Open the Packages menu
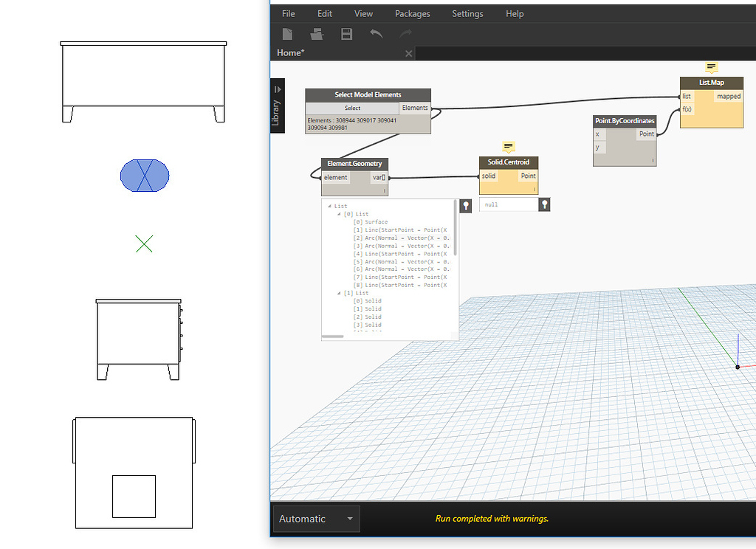Screen dimensions: 756x549 [x=412, y=13]
